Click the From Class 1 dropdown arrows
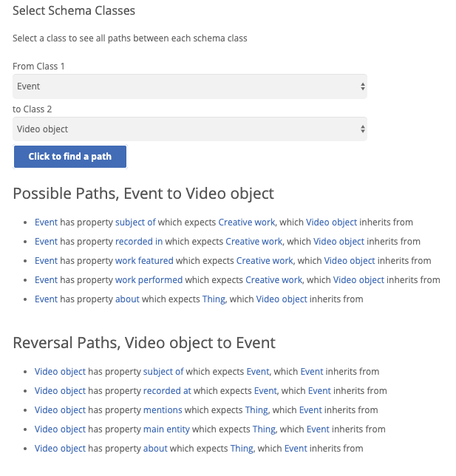Image resolution: width=456 pixels, height=476 pixels. click(362, 86)
